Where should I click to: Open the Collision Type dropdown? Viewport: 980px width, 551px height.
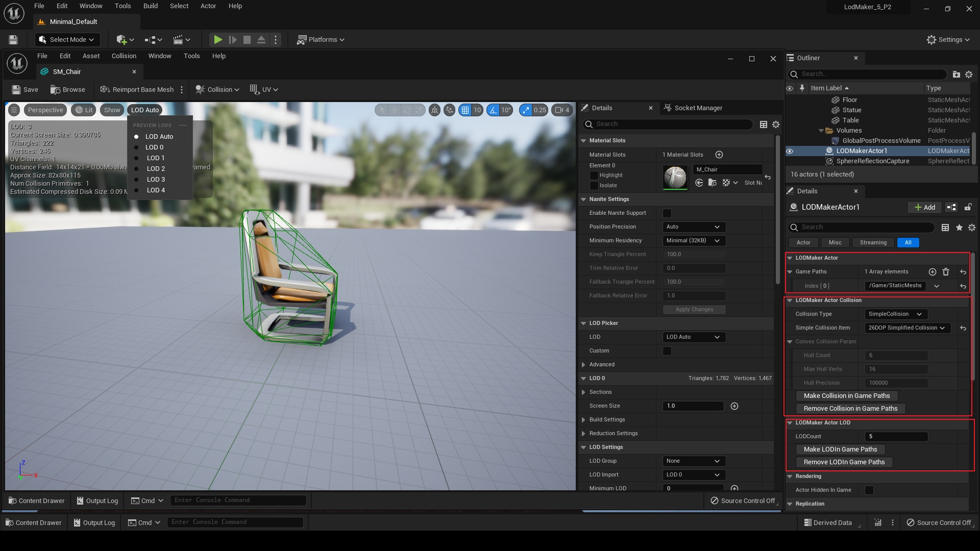click(895, 314)
